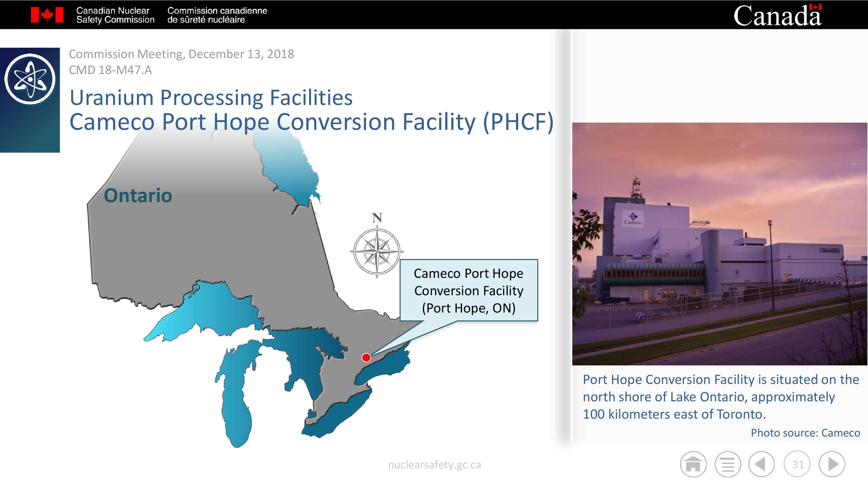Click the nuclearsafety.gc.ca footer link

click(x=434, y=465)
